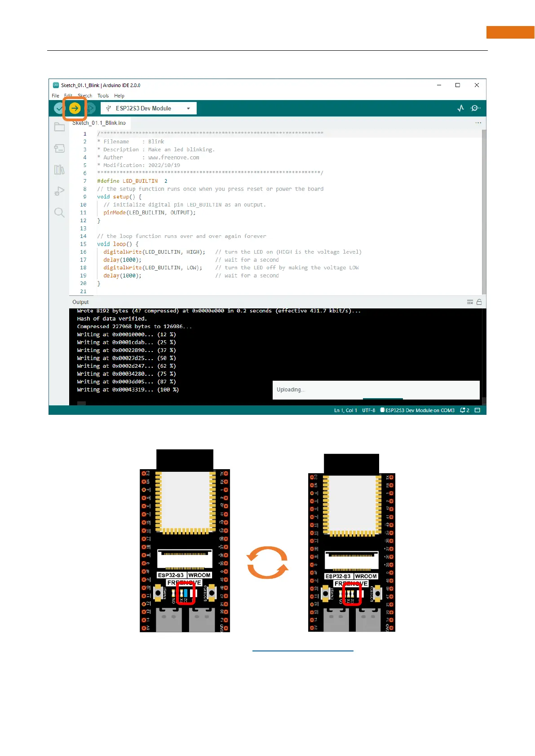Click the 'Writing at 0x00010000... (12 %)' line
Screen dimensions: 535x756
[x=126, y=334]
